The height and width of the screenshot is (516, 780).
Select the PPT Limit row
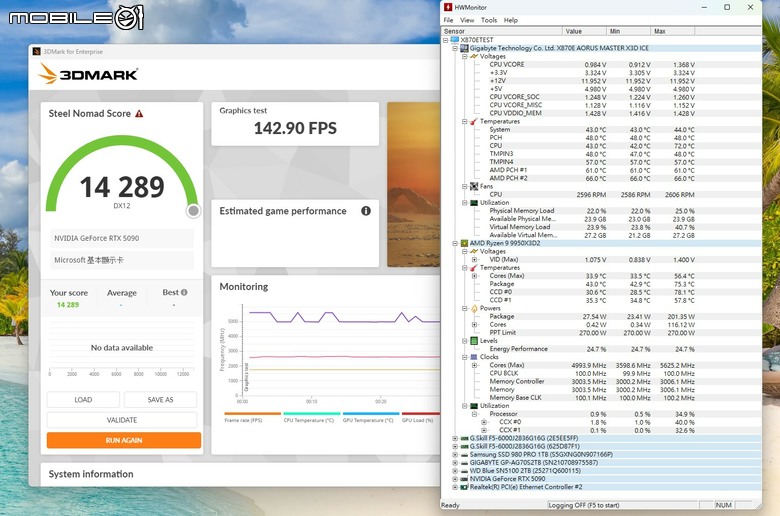(x=592, y=333)
